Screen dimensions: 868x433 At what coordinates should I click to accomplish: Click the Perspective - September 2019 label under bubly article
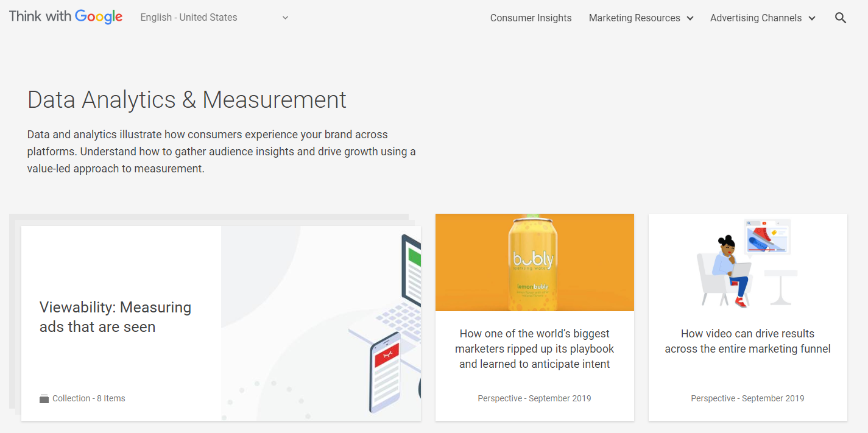click(534, 398)
